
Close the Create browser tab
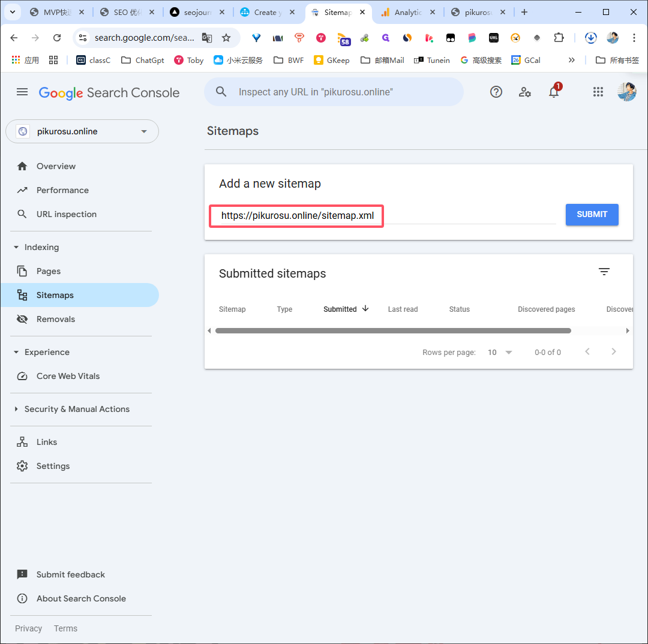[x=292, y=13]
